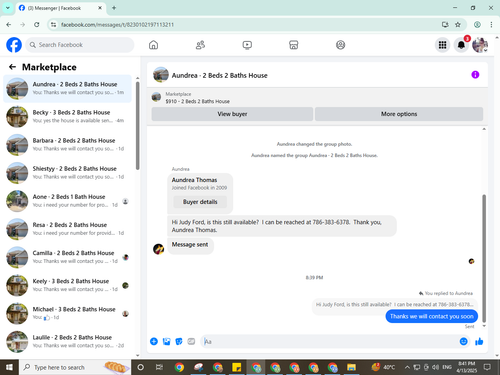Open the Video (Watch) icon
This screenshot has height=375, width=500.
[247, 45]
